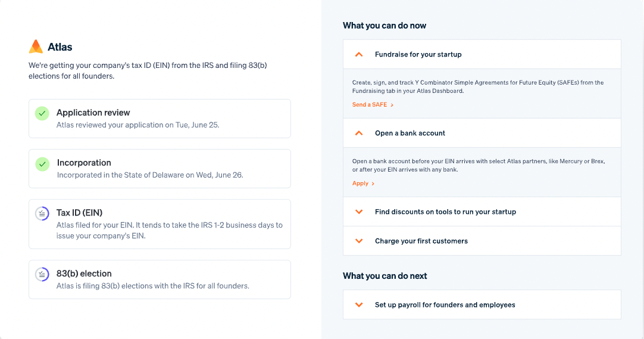Click the Set up payroll for founders heading
The height and width of the screenshot is (339, 644).
[445, 304]
